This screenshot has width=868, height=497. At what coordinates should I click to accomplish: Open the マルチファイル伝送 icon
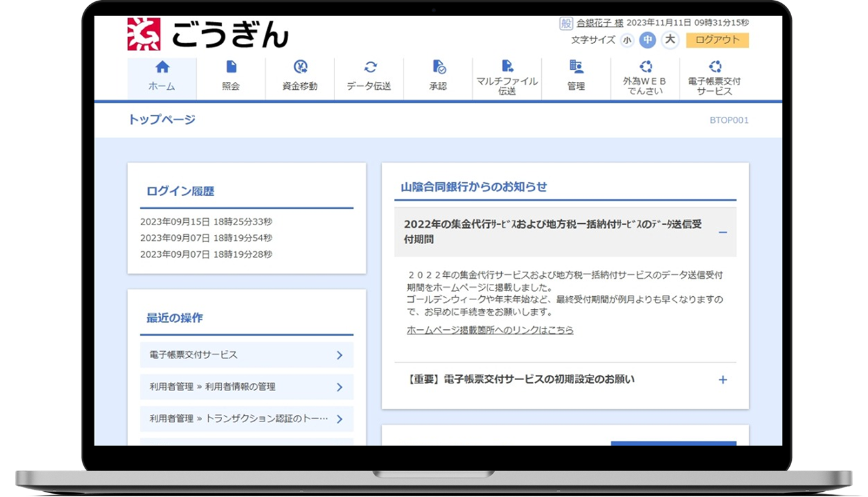[507, 66]
